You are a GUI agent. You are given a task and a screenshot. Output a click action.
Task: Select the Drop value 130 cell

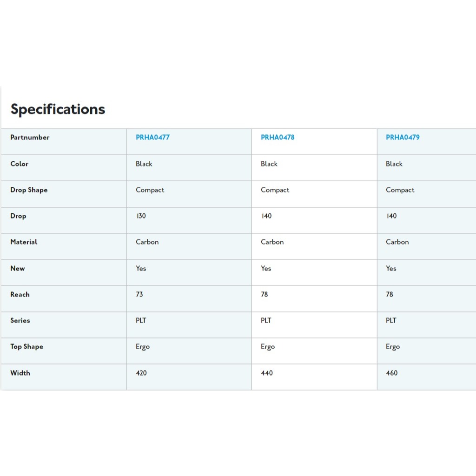(189, 220)
